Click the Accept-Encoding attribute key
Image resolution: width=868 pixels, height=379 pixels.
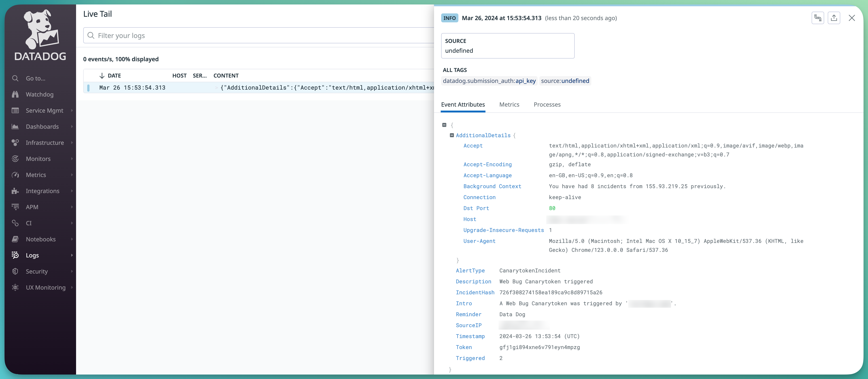pos(487,165)
